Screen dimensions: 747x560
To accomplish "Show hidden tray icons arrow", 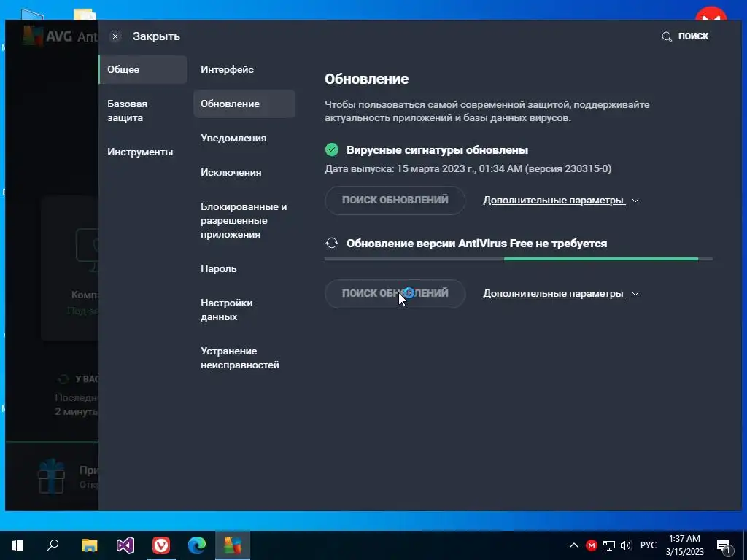I will coord(574,545).
